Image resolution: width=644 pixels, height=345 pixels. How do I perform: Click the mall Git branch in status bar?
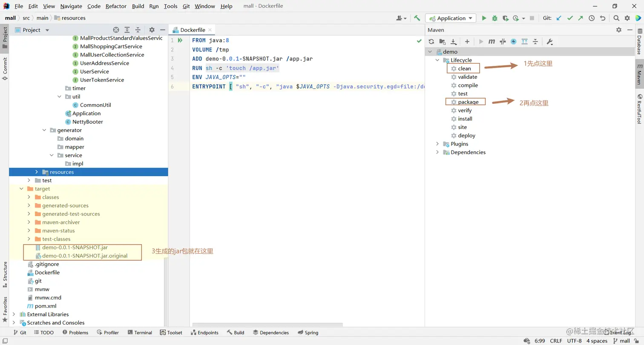(621, 341)
